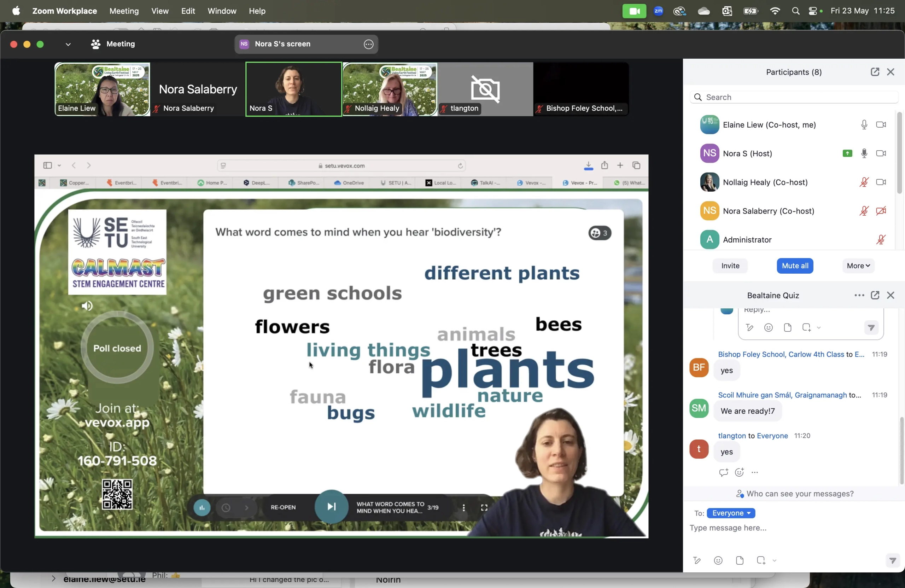This screenshot has width=905, height=588.
Task: Expand the More participant options dropdown
Action: click(858, 266)
